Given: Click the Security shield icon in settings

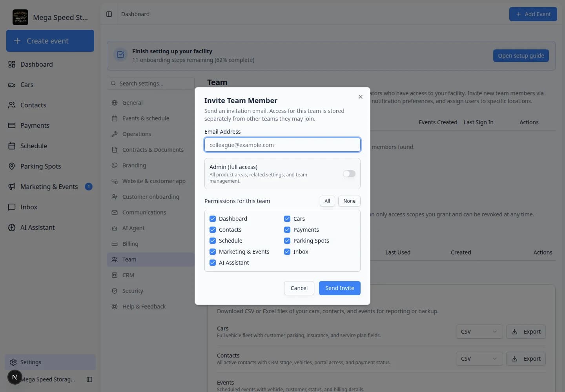Looking at the screenshot, I should point(115,291).
